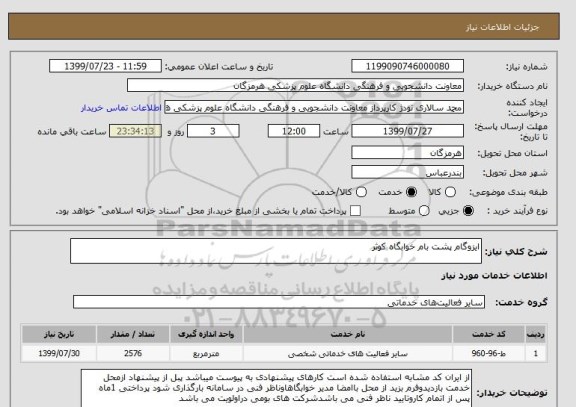
Task: Click the شرح کلی نیاز label
Action: click(516, 252)
